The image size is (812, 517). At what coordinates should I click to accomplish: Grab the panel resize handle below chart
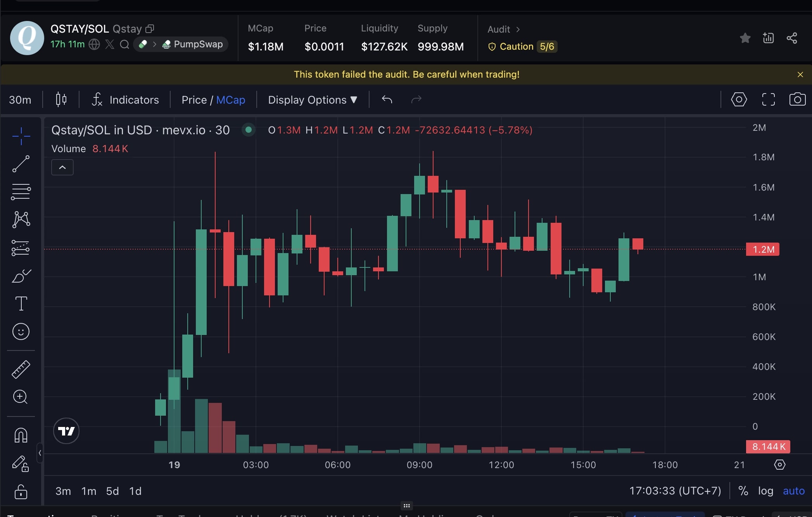pos(406,506)
